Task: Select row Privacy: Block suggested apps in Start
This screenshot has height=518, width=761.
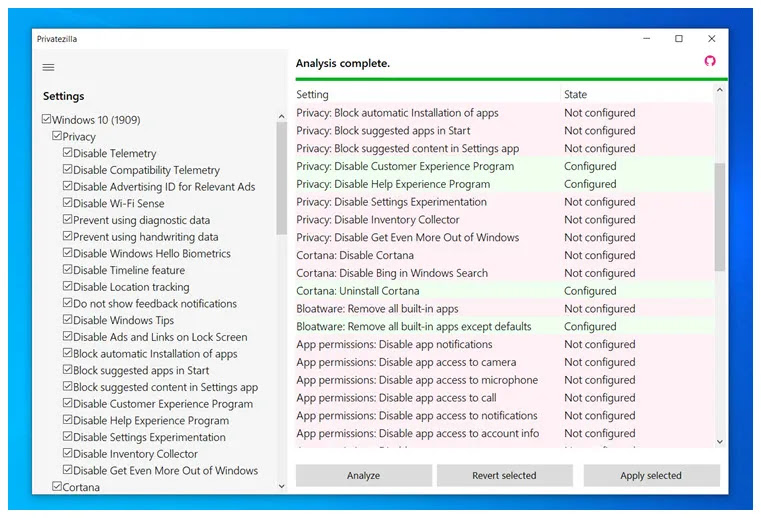Action: click(505, 131)
